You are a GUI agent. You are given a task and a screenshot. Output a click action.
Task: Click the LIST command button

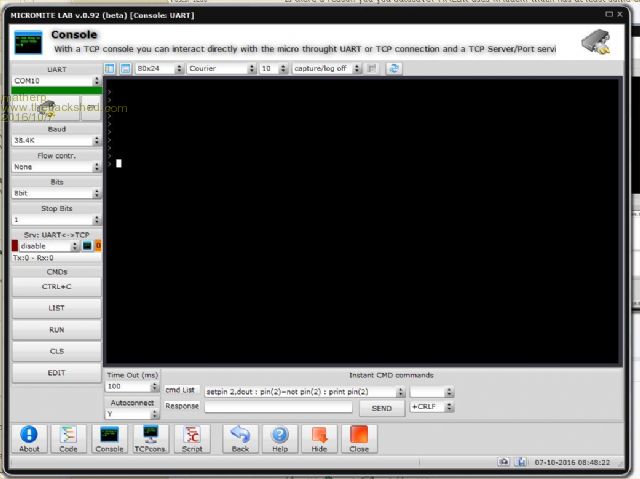coord(56,308)
